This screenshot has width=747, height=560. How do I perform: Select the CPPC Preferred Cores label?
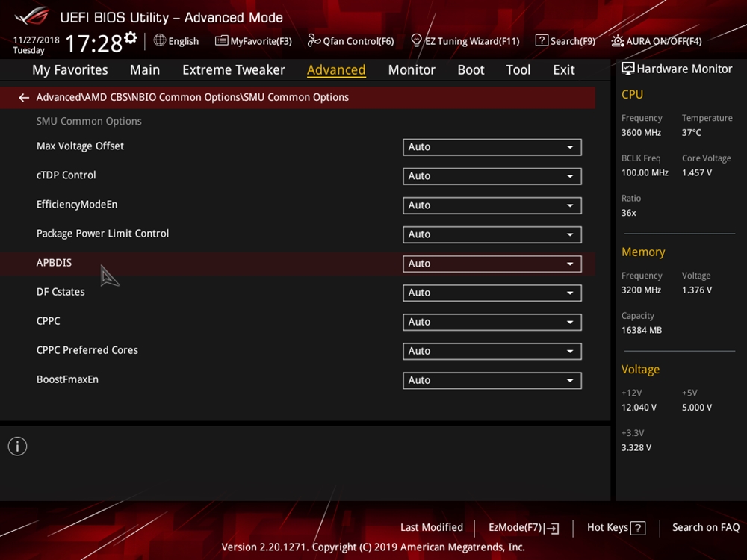(87, 350)
